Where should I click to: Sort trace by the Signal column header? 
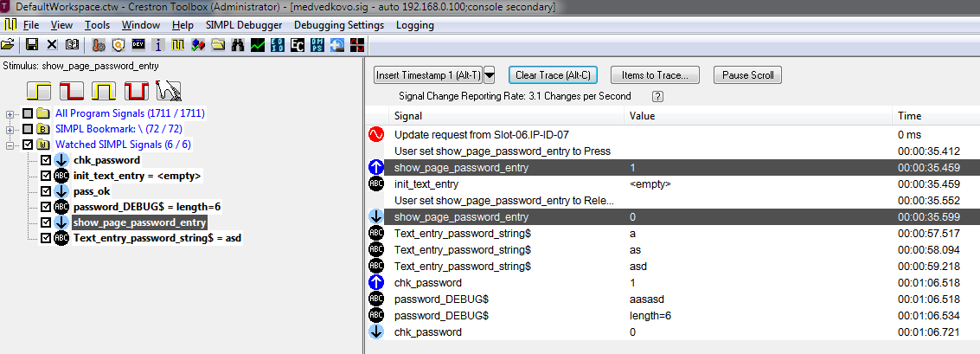click(506, 116)
